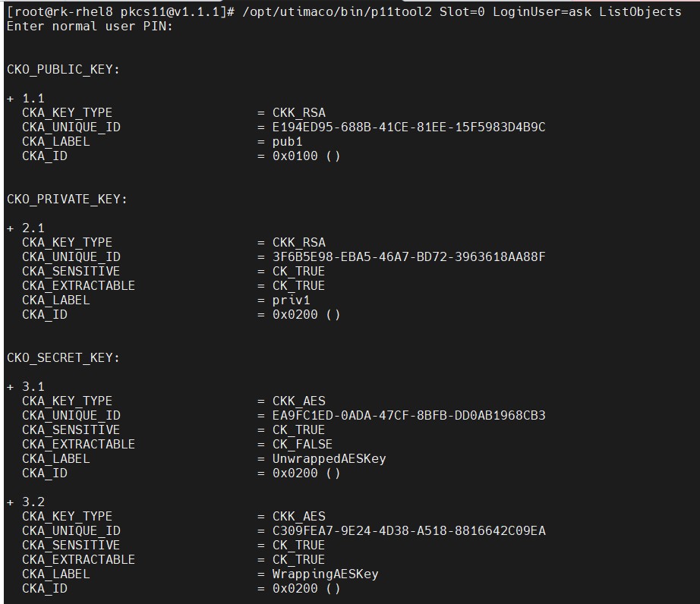700x604 pixels.
Task: Click the Enter normal user PIN prompt
Action: pyautogui.click(x=90, y=27)
